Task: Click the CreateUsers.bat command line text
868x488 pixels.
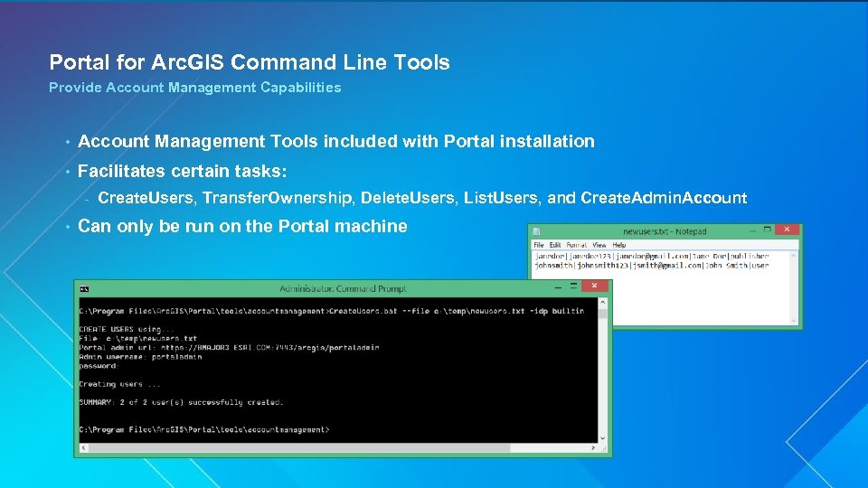Action: tap(332, 311)
